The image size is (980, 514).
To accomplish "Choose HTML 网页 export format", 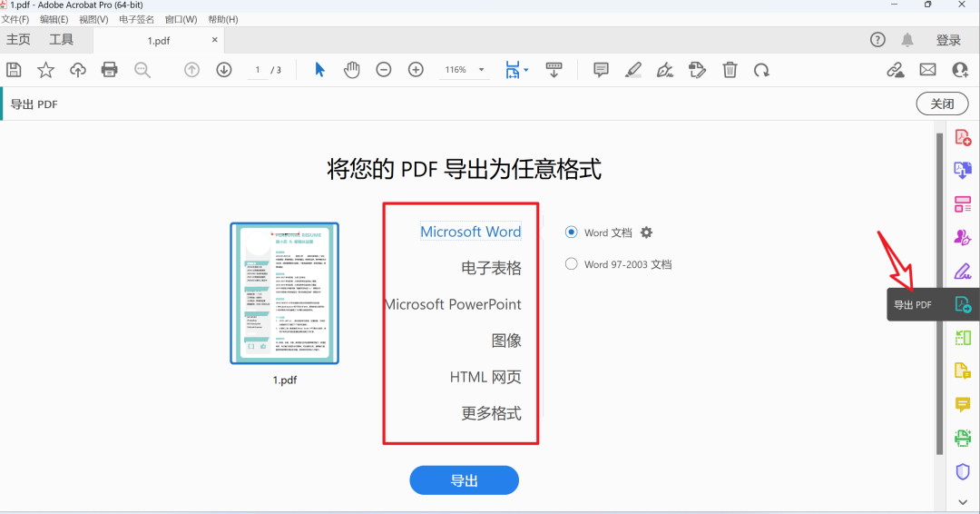I will (485, 377).
